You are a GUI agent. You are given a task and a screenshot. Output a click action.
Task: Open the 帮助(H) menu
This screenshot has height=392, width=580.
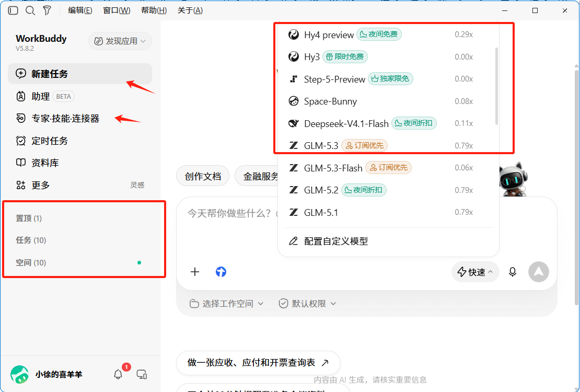[x=154, y=10]
